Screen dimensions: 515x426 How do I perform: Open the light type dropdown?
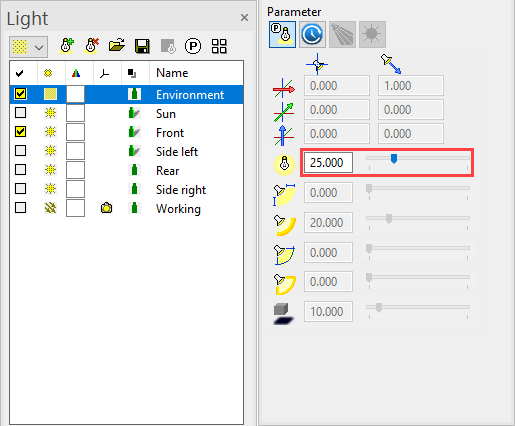tap(28, 47)
